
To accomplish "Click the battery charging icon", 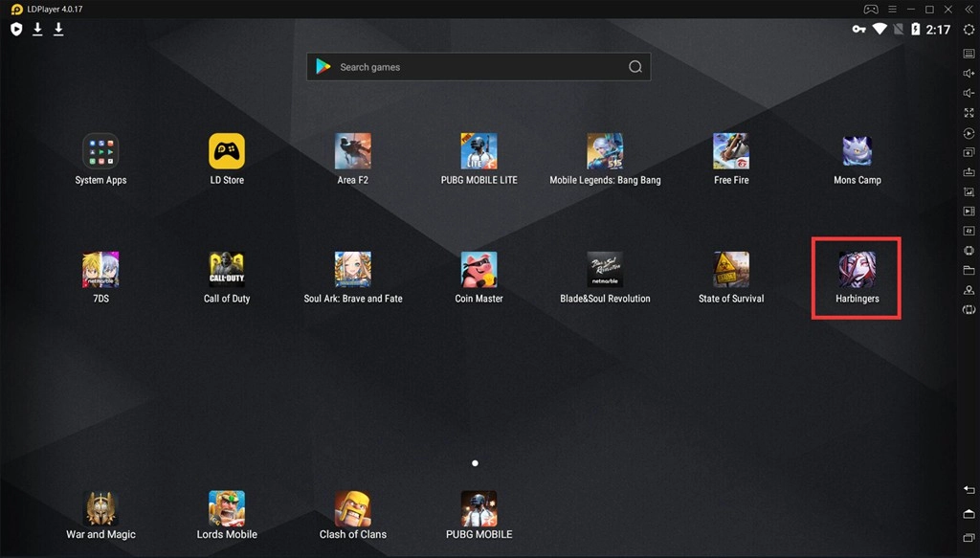I will click(916, 30).
